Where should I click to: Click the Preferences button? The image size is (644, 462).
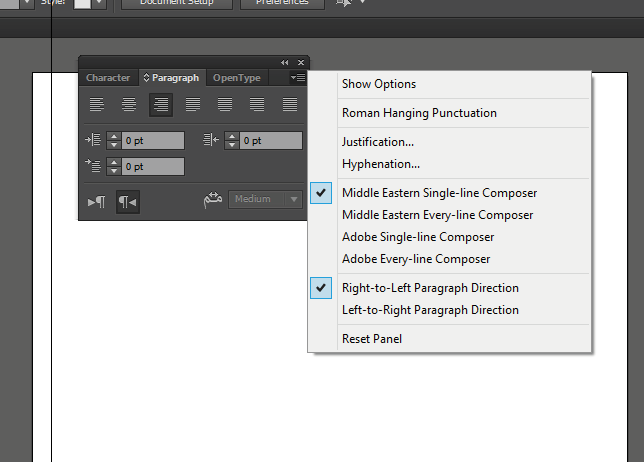tap(282, 3)
